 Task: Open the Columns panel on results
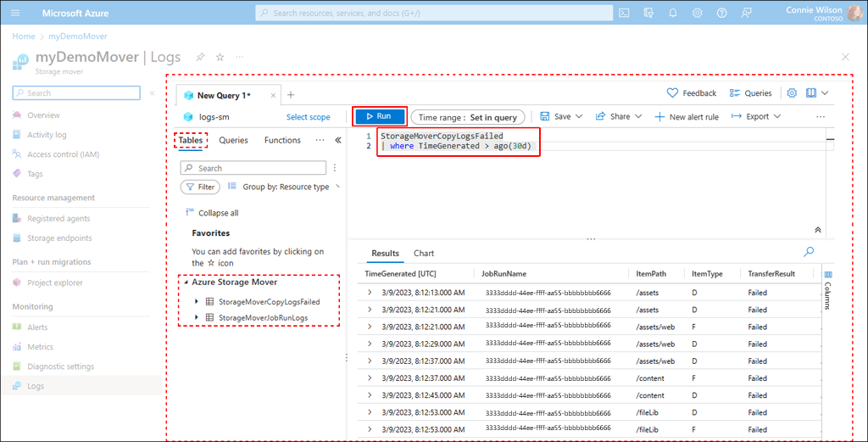pyautogui.click(x=827, y=289)
